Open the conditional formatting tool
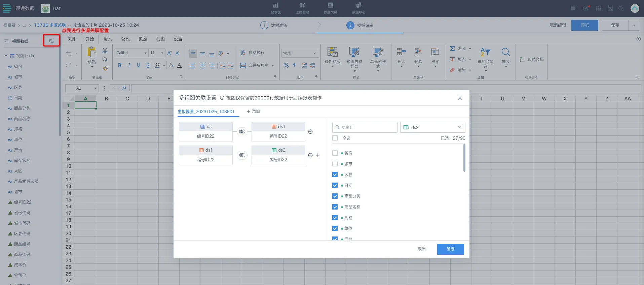 tap(332, 56)
